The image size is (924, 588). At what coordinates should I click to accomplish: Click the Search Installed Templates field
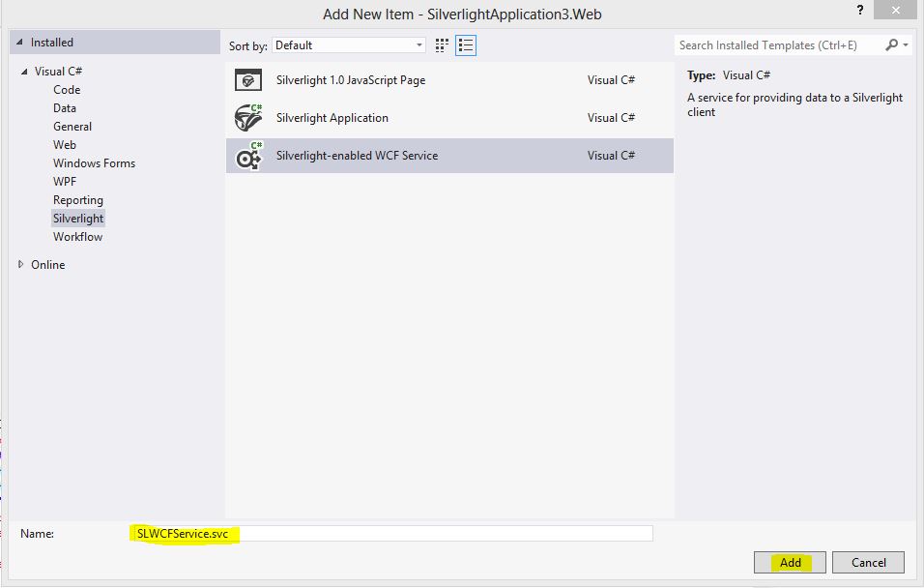778,44
